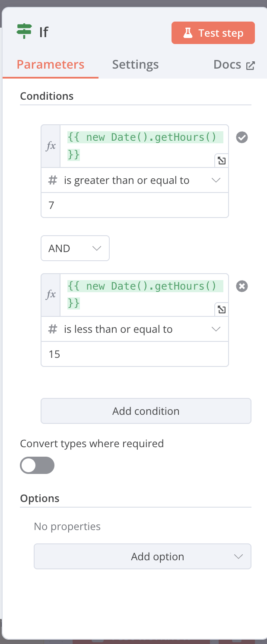Open the 'is less than or equal to' dropdown
Viewport: 267px width, 644px height.
click(x=135, y=329)
